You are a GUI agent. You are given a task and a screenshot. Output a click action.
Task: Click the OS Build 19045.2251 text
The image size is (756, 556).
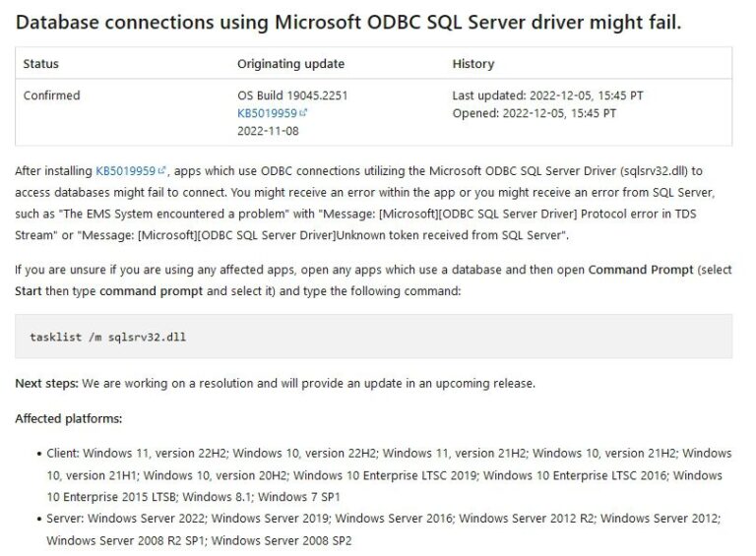tap(292, 96)
